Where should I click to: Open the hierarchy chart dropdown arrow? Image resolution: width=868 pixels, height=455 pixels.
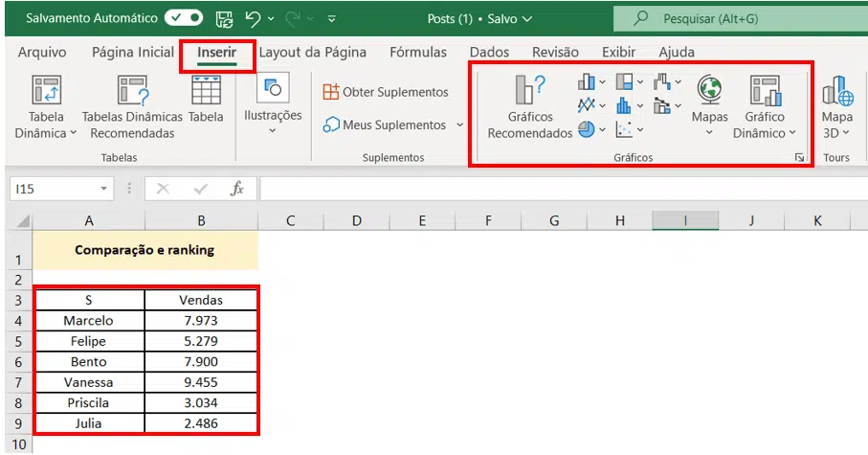point(640,82)
